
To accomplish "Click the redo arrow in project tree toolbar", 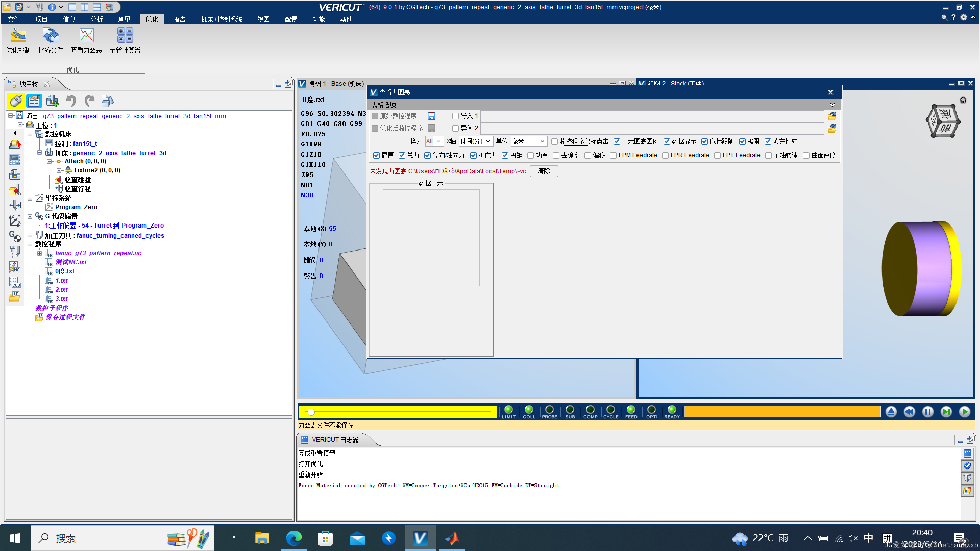I will tap(89, 101).
